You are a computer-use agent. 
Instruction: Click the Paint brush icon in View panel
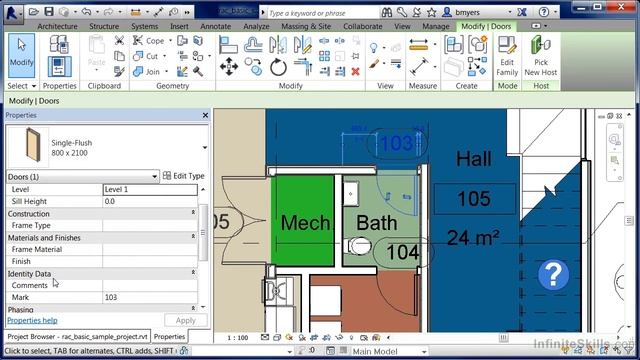374,64
